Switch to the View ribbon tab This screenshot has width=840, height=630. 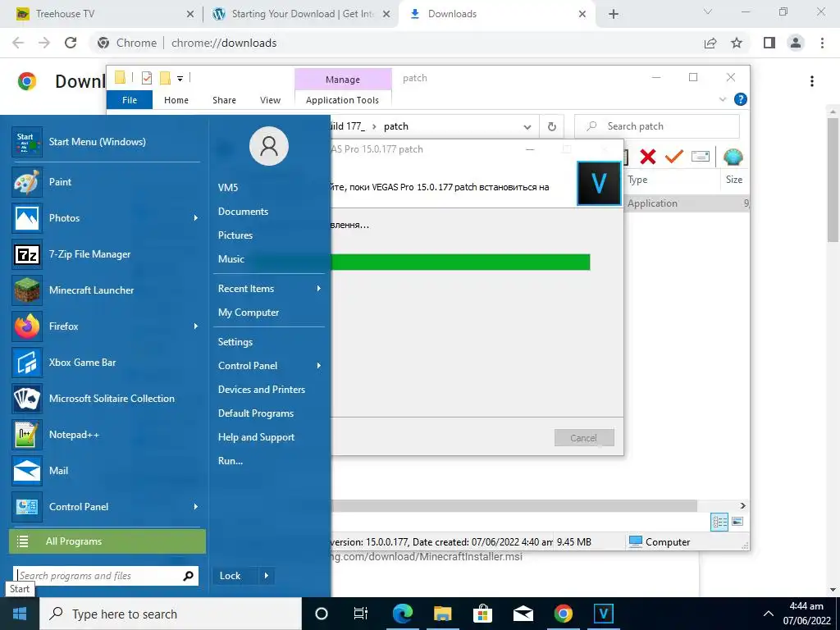pyautogui.click(x=270, y=100)
